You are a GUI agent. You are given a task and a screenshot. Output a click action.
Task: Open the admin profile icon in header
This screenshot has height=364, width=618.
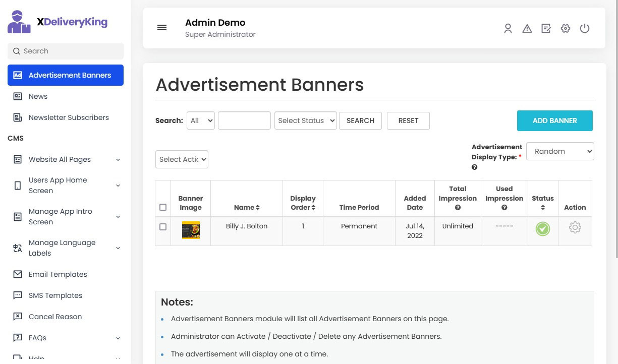coord(508,29)
